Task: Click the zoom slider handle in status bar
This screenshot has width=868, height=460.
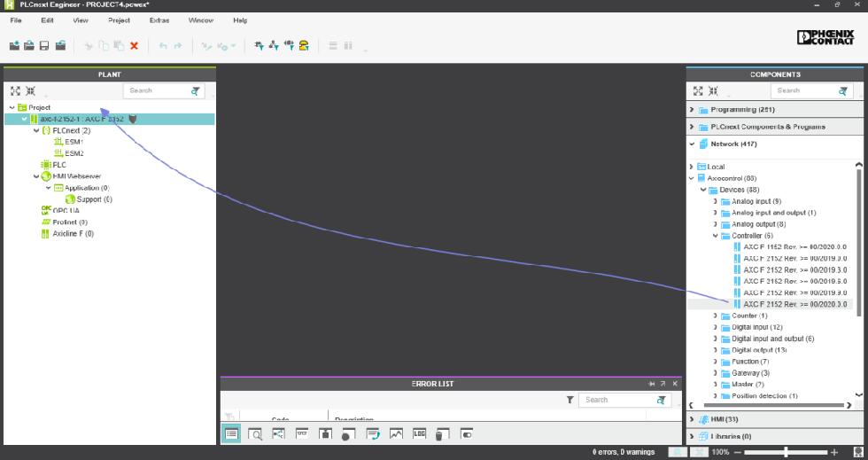Action: (786, 452)
